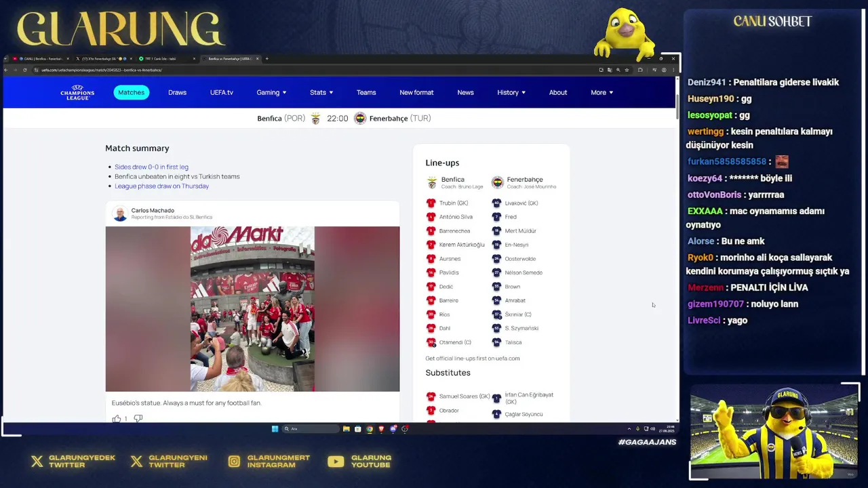Click Fenerbahçe badge in Line-ups panel
This screenshot has width=868, height=488.
498,182
